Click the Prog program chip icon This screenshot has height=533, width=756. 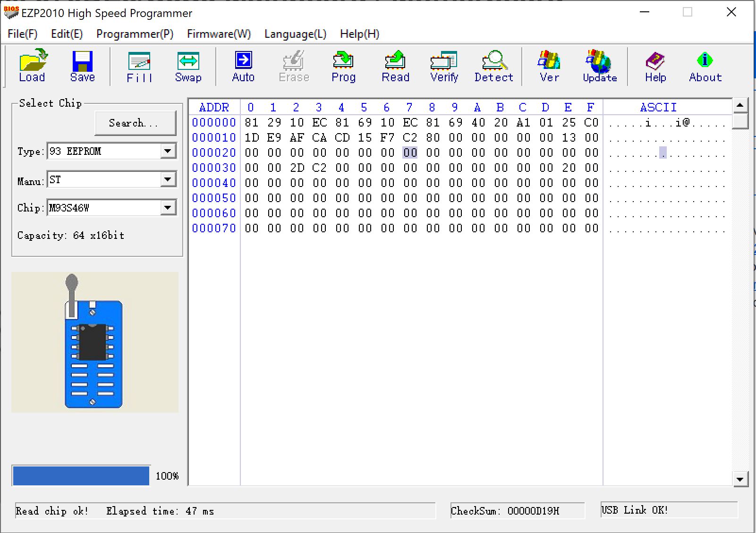tap(343, 66)
